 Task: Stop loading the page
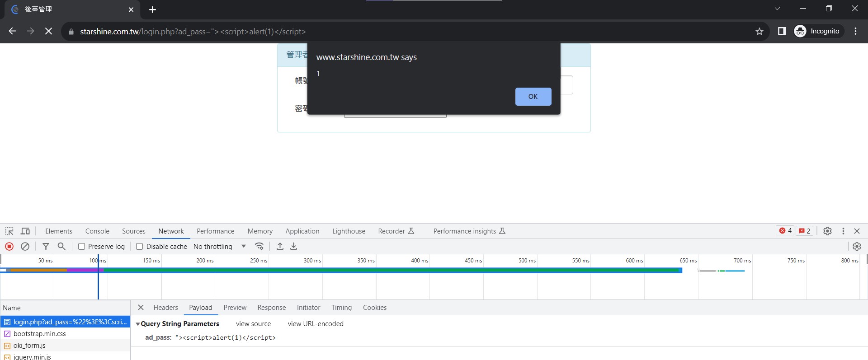(48, 31)
